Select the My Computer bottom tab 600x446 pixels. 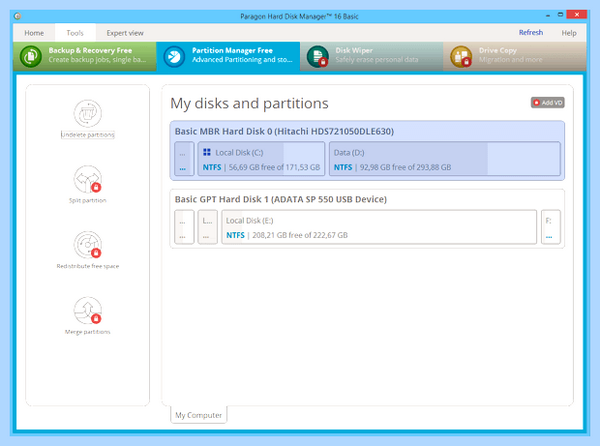point(199,415)
